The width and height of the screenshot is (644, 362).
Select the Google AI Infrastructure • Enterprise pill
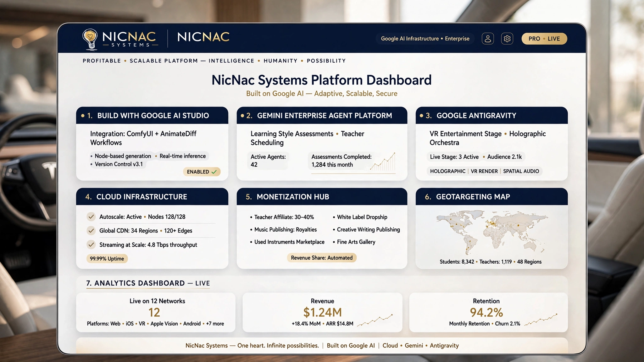coord(425,39)
